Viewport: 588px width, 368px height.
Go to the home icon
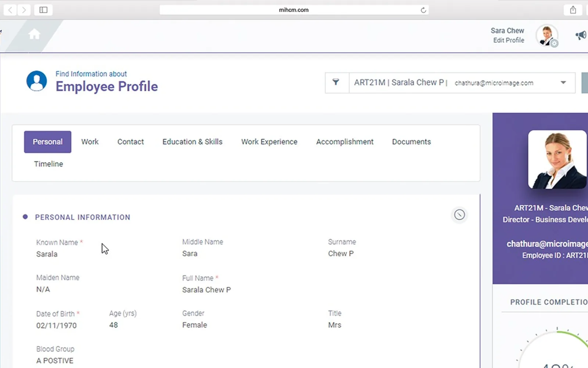34,34
